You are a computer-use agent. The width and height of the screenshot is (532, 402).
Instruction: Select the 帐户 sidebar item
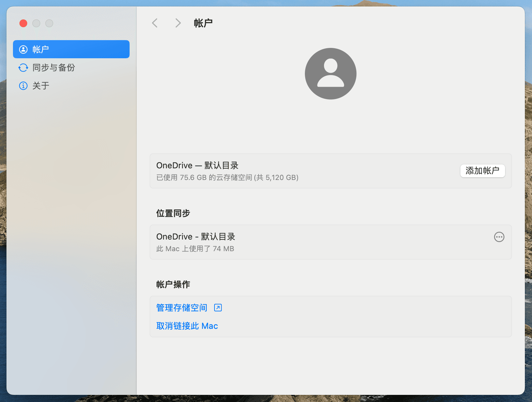point(71,49)
